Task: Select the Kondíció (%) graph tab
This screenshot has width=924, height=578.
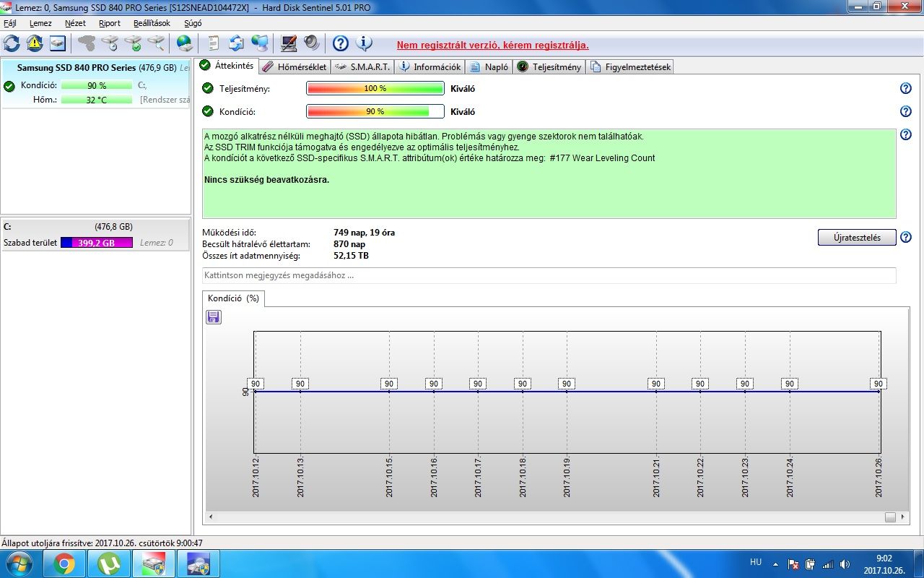Action: click(x=233, y=298)
